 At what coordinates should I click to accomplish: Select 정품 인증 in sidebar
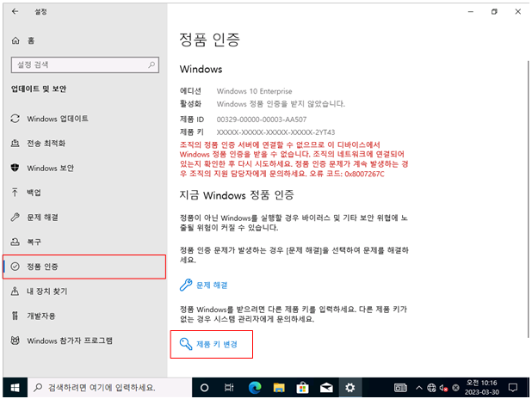[84, 267]
